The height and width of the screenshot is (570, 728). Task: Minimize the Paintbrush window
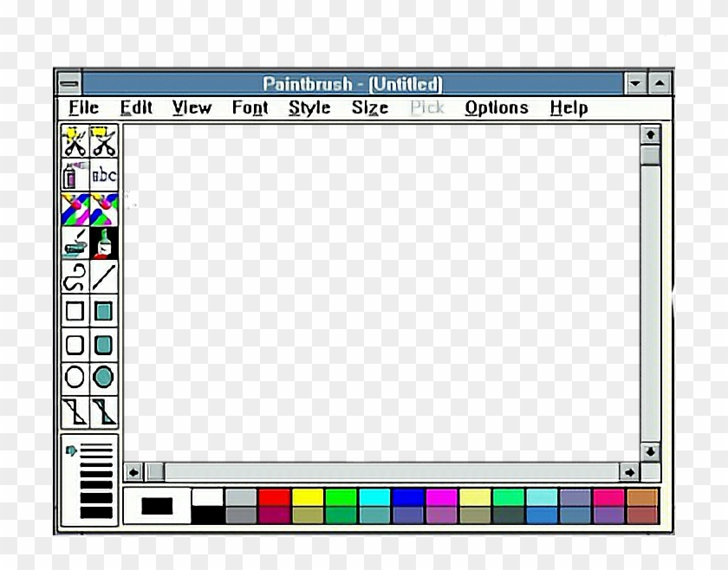click(635, 84)
